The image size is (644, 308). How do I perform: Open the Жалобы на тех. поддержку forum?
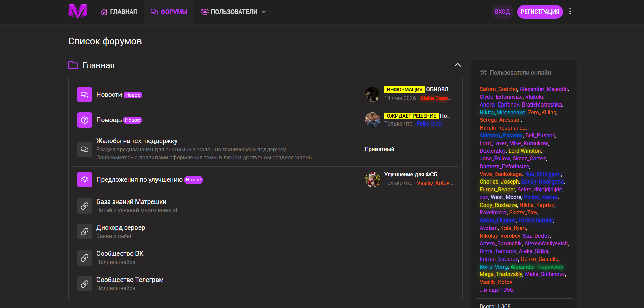pos(137,141)
